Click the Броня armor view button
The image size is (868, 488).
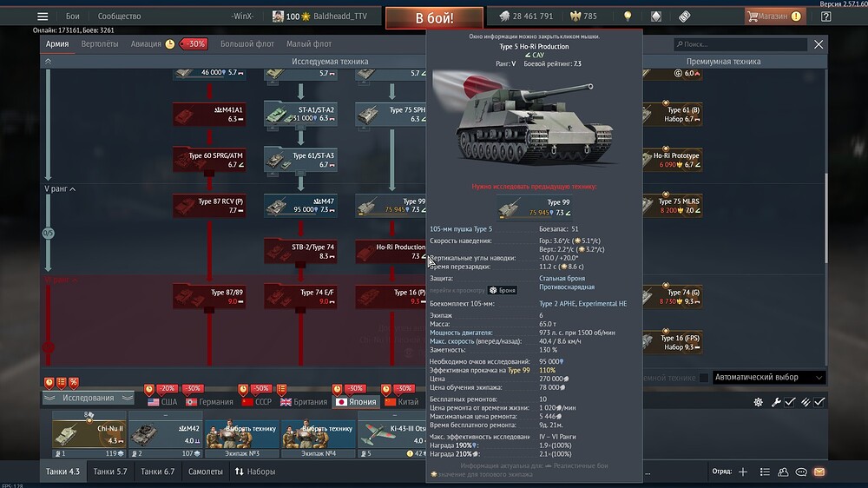pyautogui.click(x=503, y=290)
